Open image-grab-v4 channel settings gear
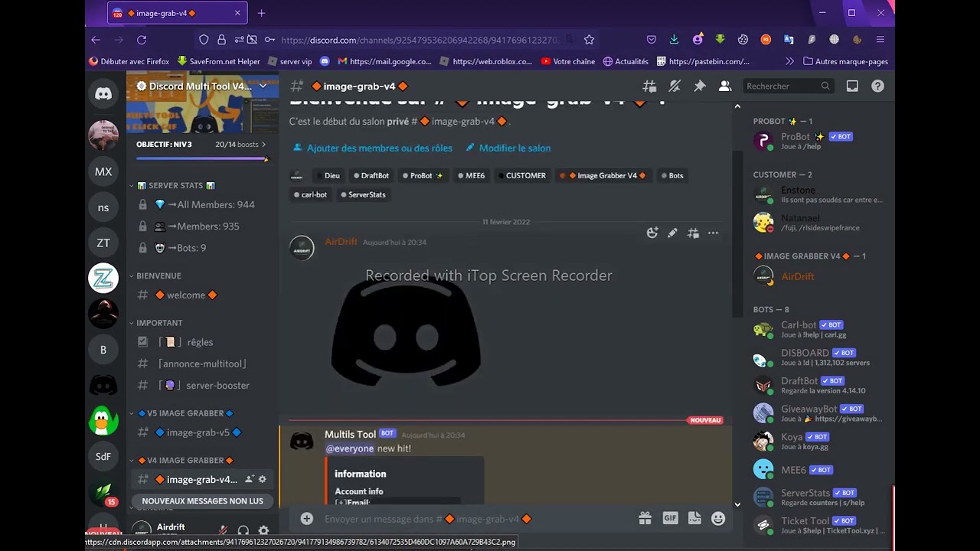Screen dimensions: 980x551 (262, 479)
